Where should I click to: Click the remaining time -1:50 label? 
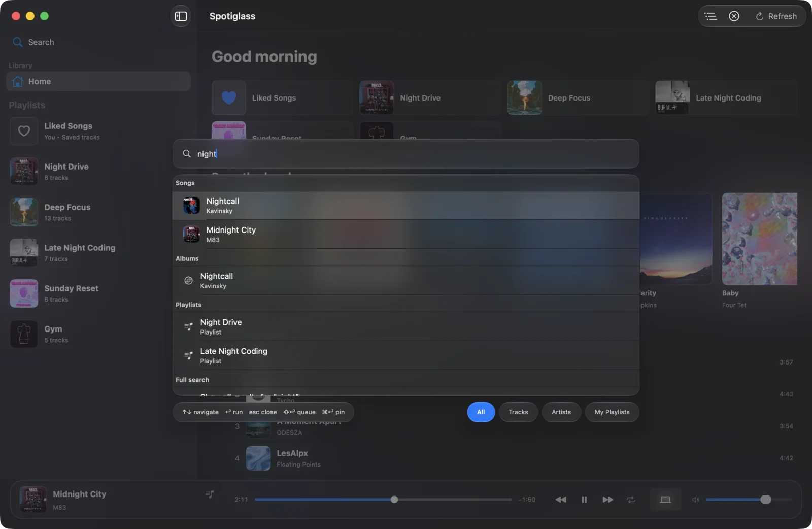pyautogui.click(x=526, y=500)
